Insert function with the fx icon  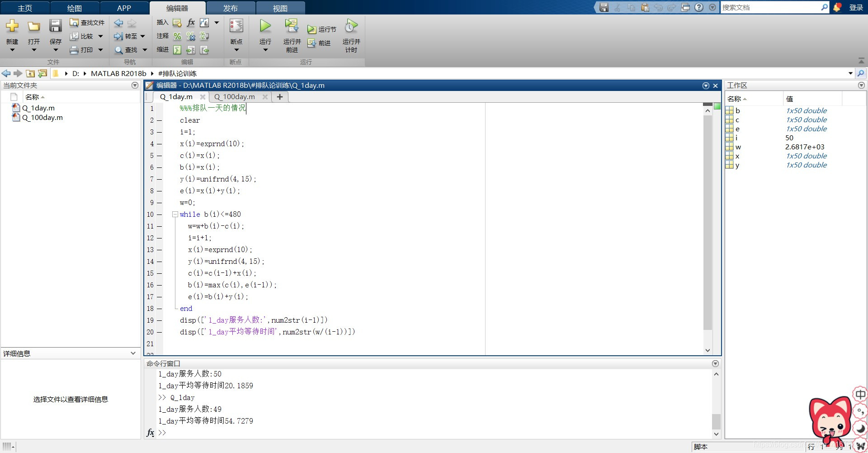click(191, 23)
